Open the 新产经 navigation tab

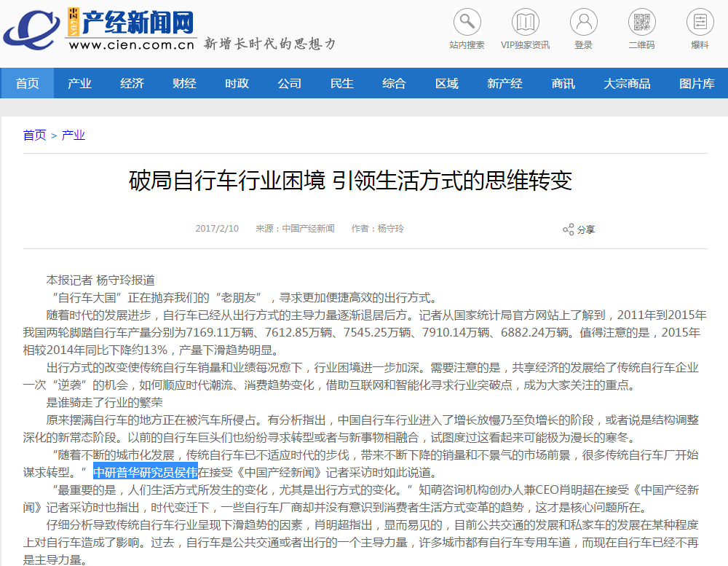click(x=505, y=83)
